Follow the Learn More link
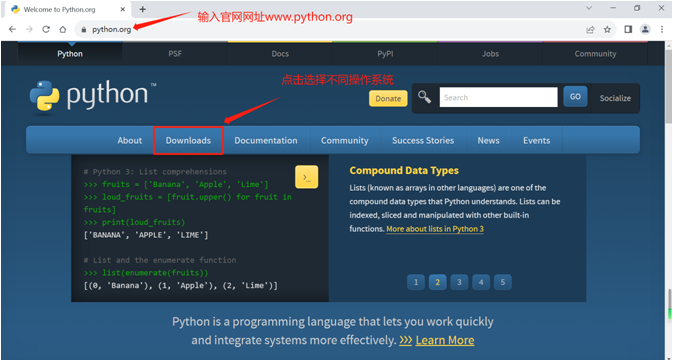Viewport: 673px width, 361px height. 445,340
